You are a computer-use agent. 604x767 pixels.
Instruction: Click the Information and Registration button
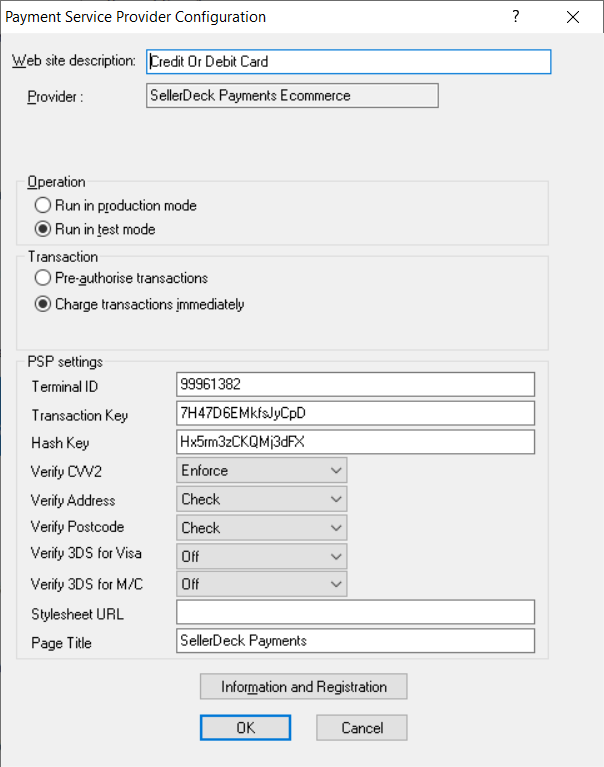(x=304, y=687)
